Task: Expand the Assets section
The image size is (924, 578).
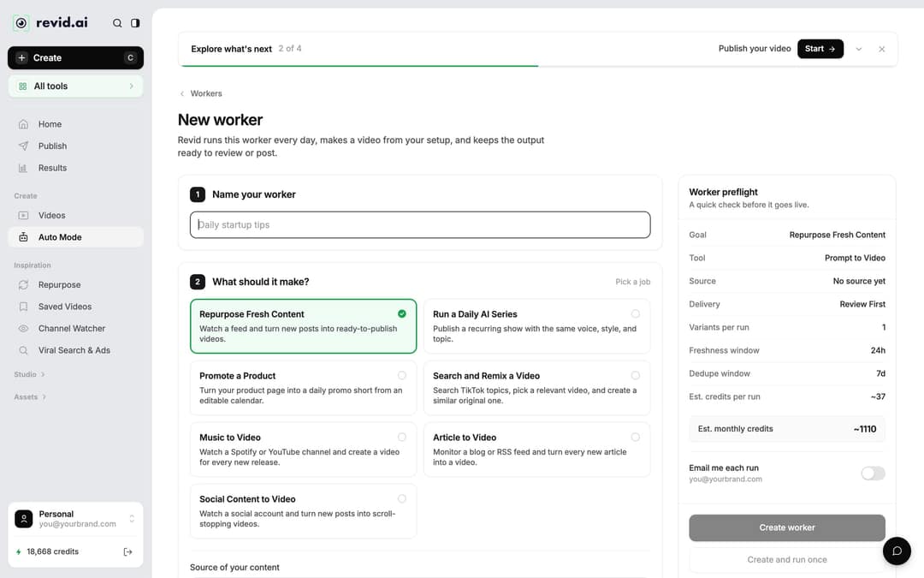Action: (x=30, y=397)
